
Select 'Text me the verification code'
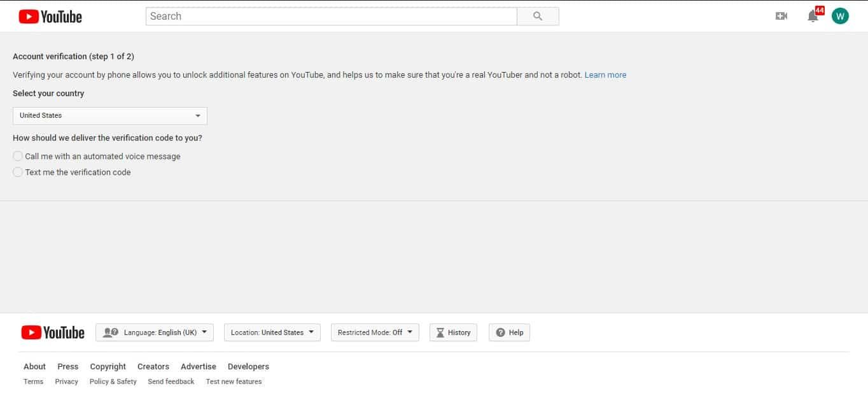(18, 172)
